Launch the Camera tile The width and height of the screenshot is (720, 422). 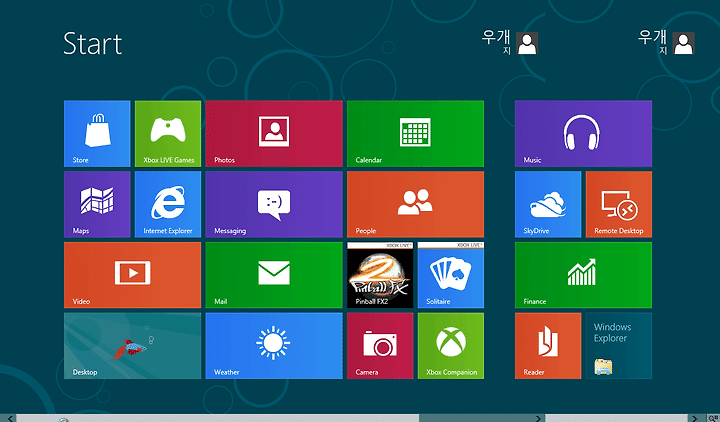tap(380, 346)
